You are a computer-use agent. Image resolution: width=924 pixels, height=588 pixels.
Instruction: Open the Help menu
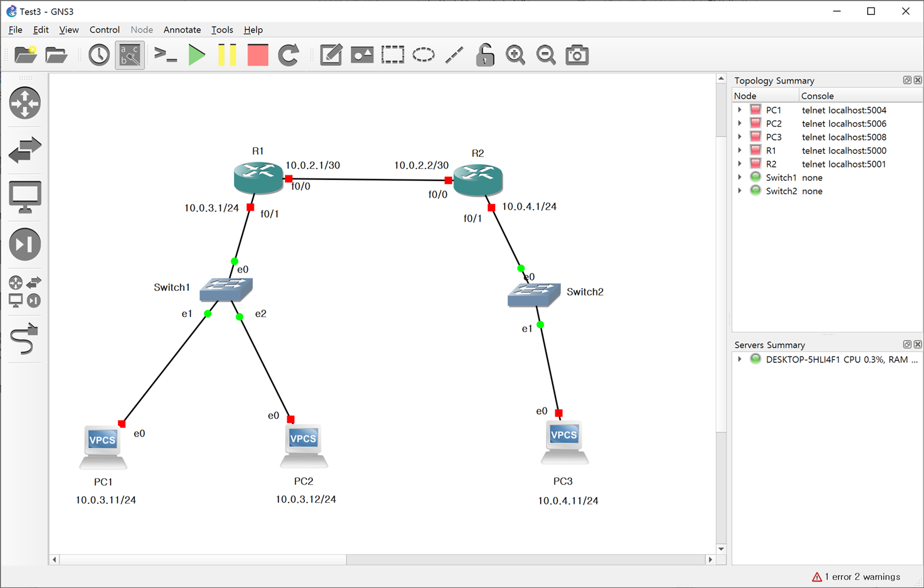pyautogui.click(x=253, y=30)
